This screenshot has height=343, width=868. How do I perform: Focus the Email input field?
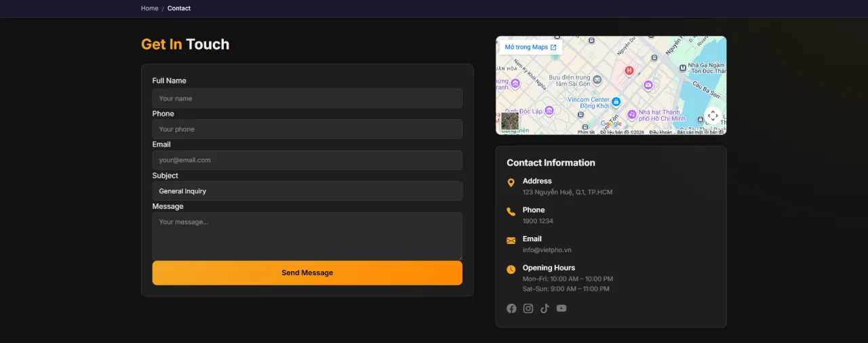coord(307,160)
